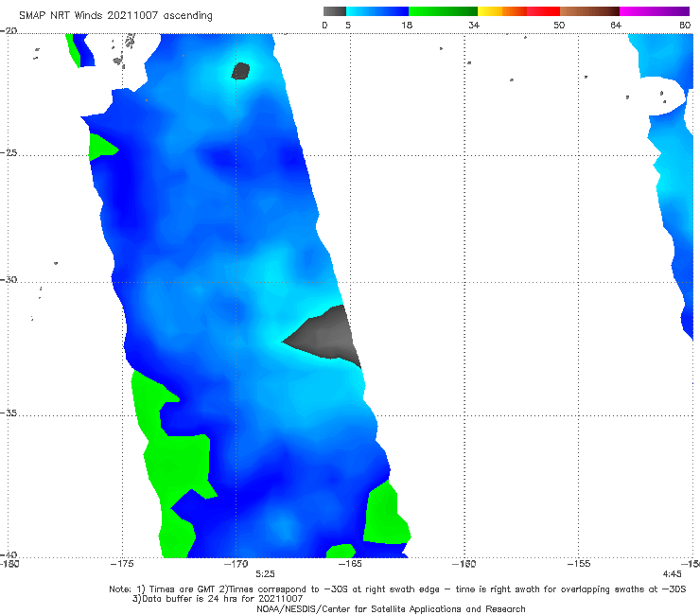Click the latitude label '-25'

[9, 152]
